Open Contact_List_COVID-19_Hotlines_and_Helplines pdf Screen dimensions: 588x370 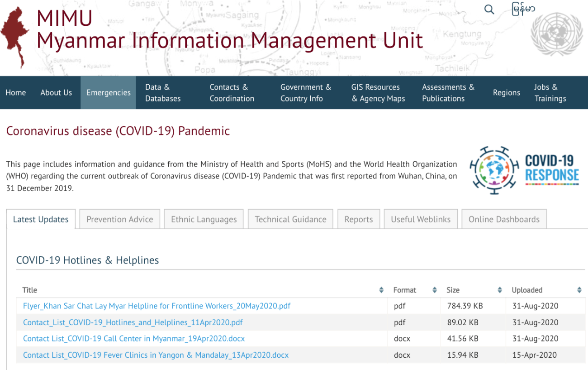point(133,322)
